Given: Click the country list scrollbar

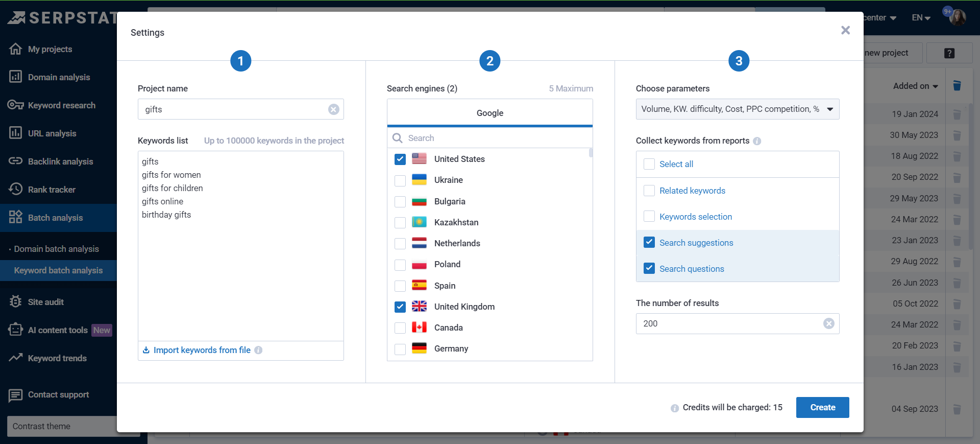Looking at the screenshot, I should tap(591, 153).
